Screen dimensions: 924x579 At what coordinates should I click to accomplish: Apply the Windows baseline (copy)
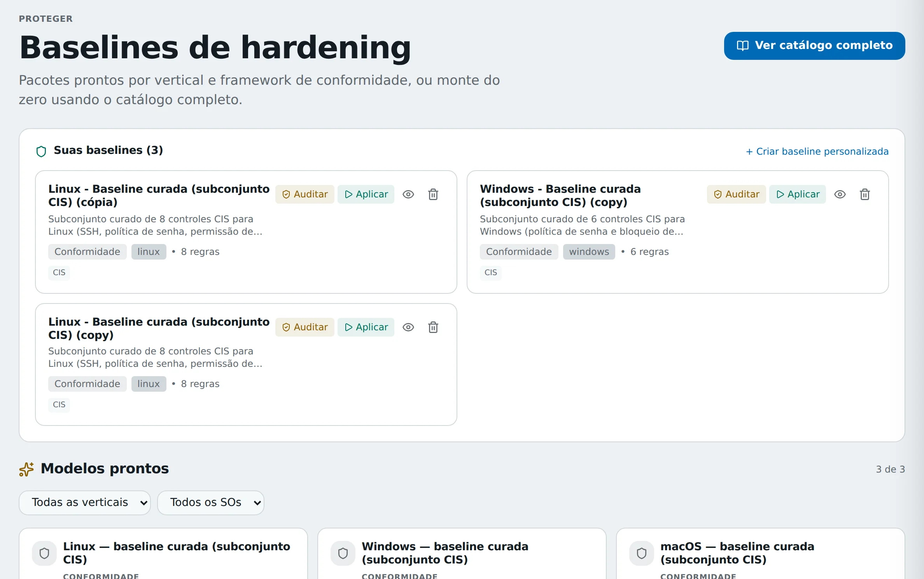(798, 194)
